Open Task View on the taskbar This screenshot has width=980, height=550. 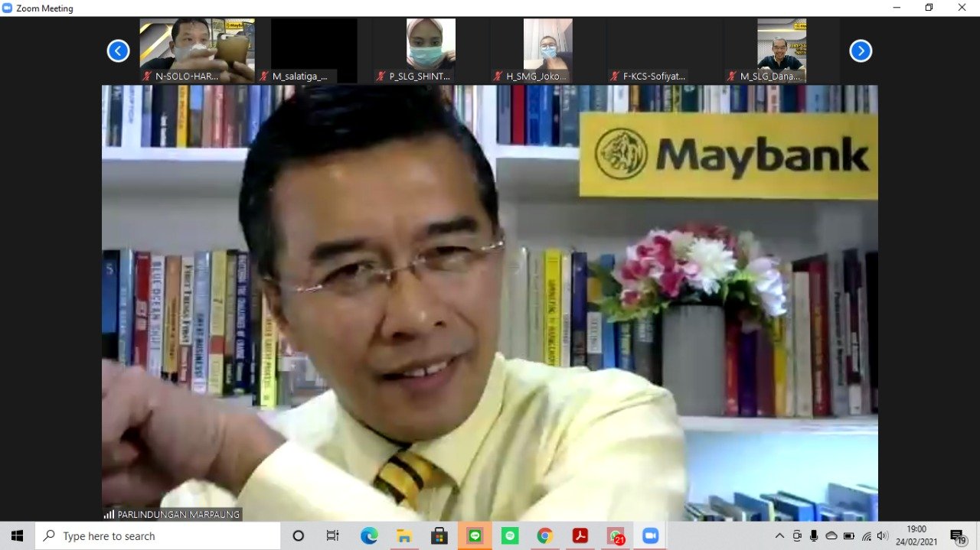332,535
